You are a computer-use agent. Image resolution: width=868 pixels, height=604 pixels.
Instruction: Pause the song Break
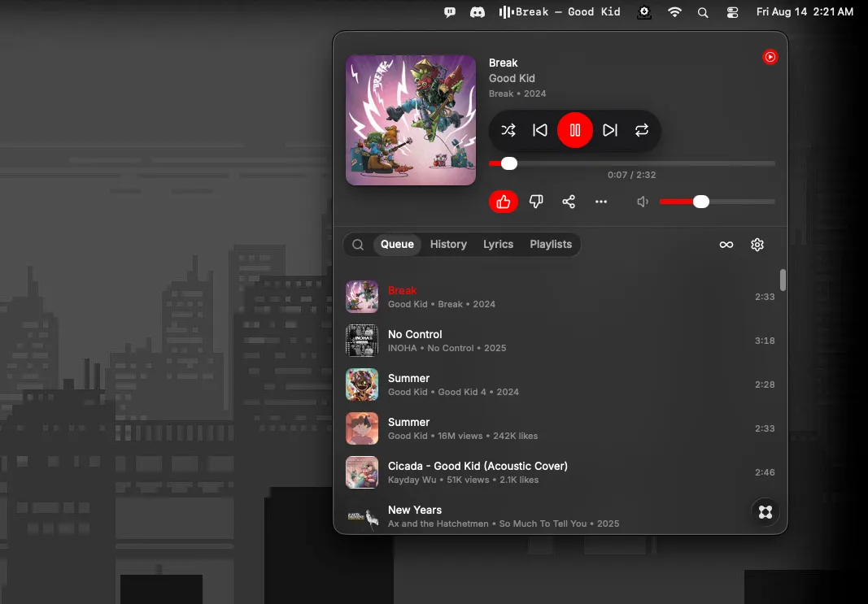point(575,130)
